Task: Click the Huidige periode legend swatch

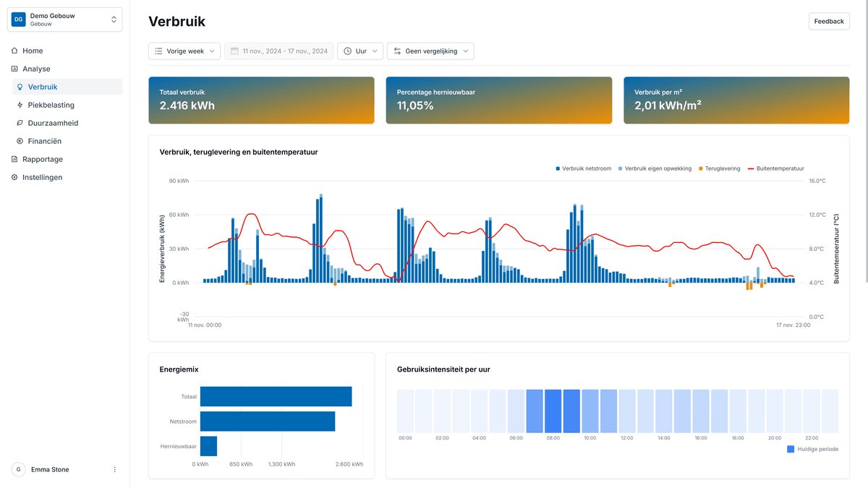Action: click(791, 449)
